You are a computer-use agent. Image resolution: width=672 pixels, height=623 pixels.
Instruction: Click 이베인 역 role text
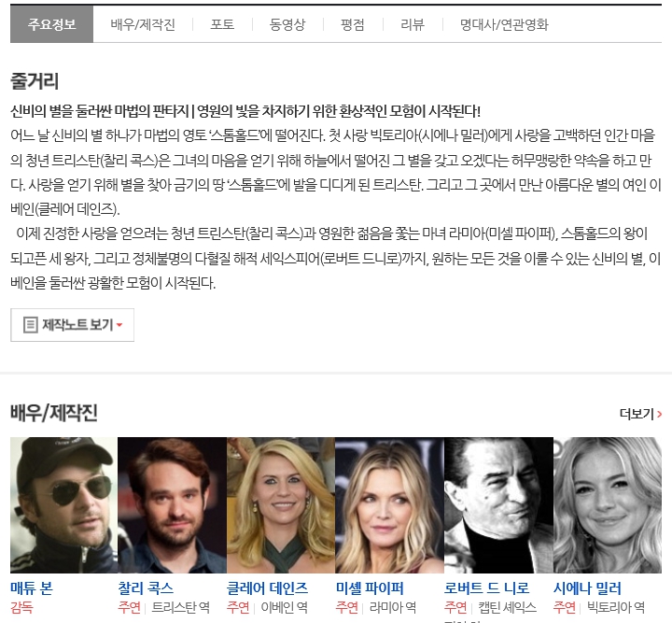(x=284, y=607)
